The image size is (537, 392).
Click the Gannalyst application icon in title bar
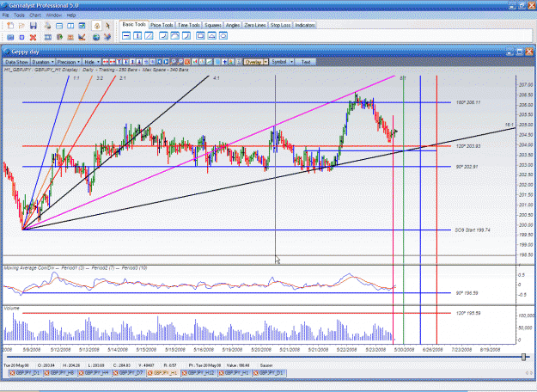click(4, 5)
